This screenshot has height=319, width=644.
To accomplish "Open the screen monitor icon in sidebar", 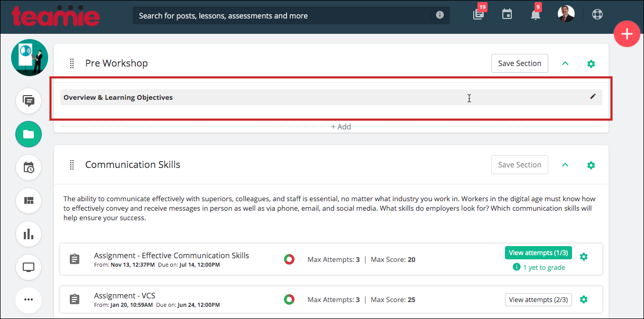I will (x=29, y=267).
